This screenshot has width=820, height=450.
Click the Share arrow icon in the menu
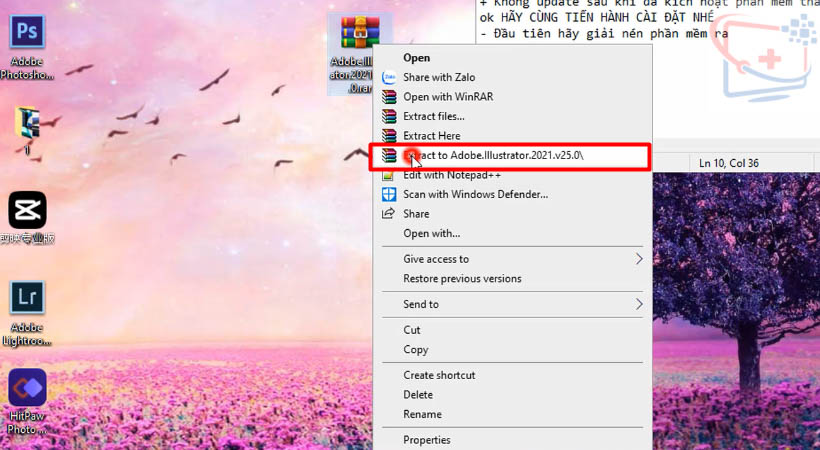tap(389, 213)
